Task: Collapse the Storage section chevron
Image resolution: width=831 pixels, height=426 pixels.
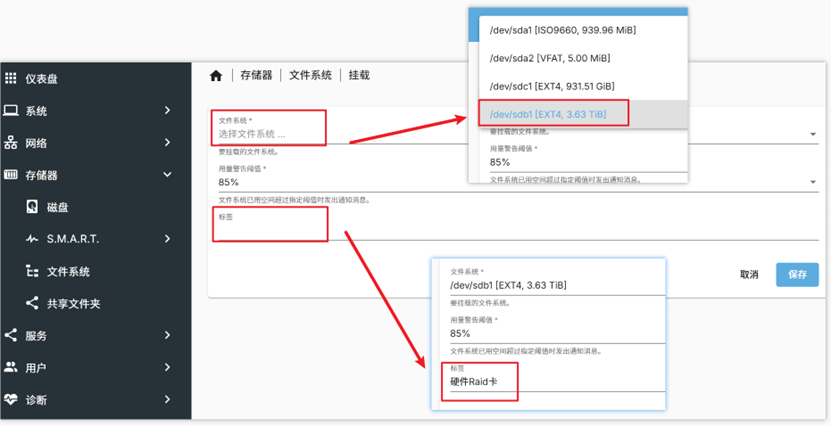Action: (x=167, y=175)
